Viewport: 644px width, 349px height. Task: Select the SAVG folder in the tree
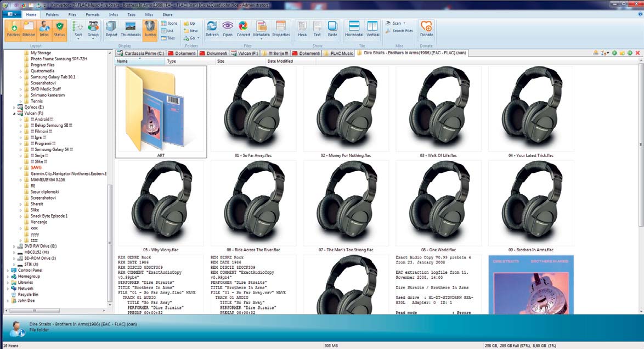36,168
